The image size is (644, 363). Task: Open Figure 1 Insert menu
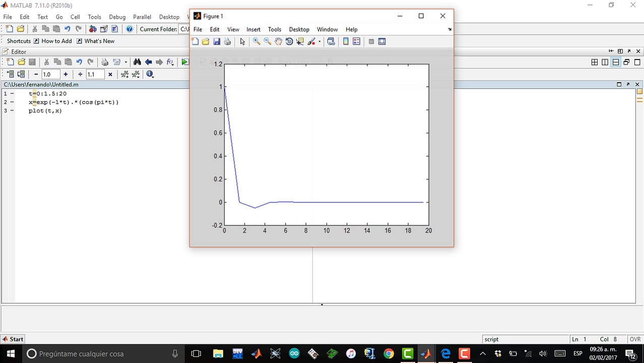(253, 29)
